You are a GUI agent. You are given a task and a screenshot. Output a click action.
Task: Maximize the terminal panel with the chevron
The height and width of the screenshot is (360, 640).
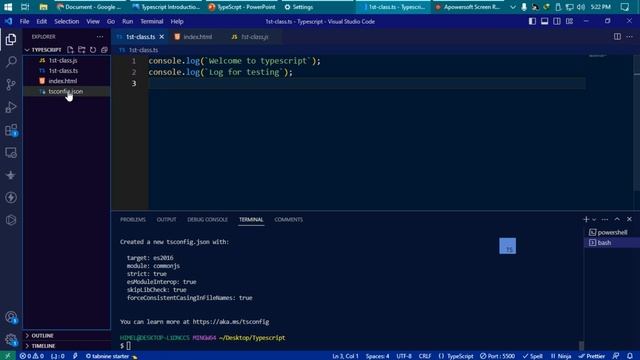point(617,220)
